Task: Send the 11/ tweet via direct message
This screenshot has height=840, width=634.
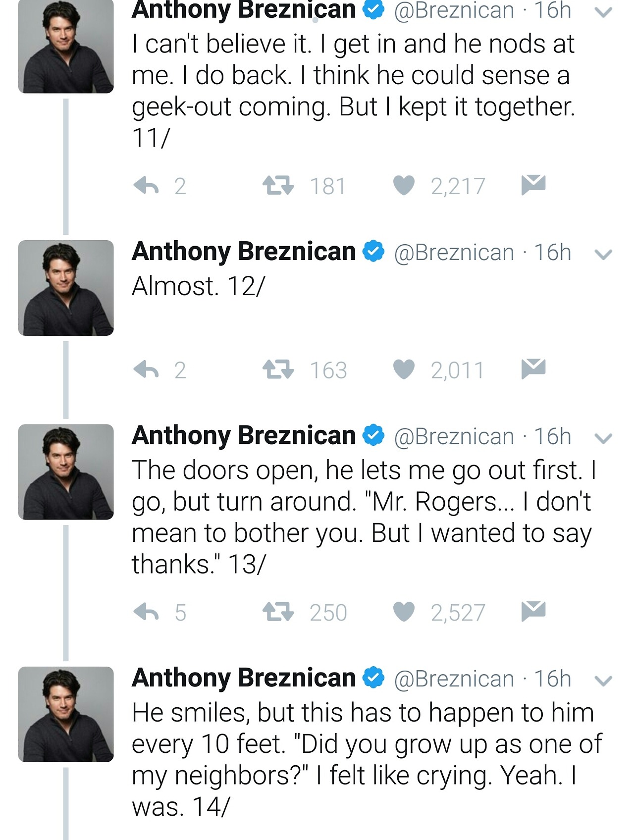Action: [x=533, y=185]
